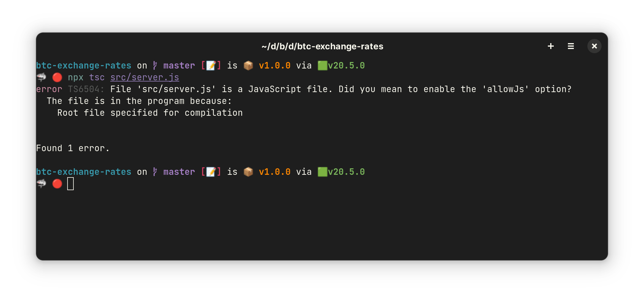Click the green Node icon in first prompt
Viewport: 644px width, 300px height.
(x=322, y=66)
